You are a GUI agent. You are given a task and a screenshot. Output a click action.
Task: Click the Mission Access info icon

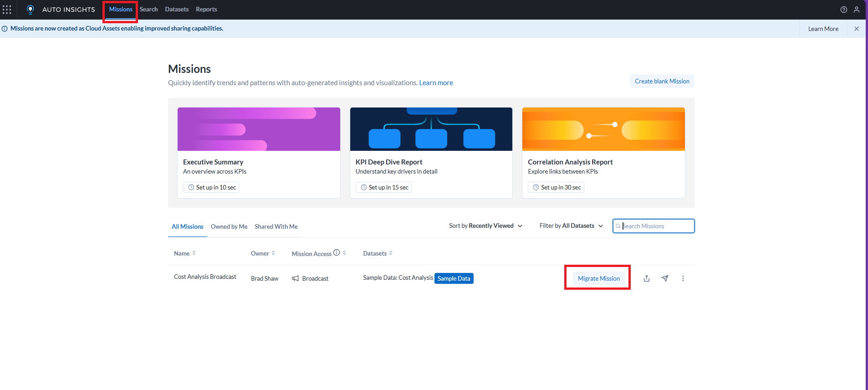pyautogui.click(x=337, y=253)
